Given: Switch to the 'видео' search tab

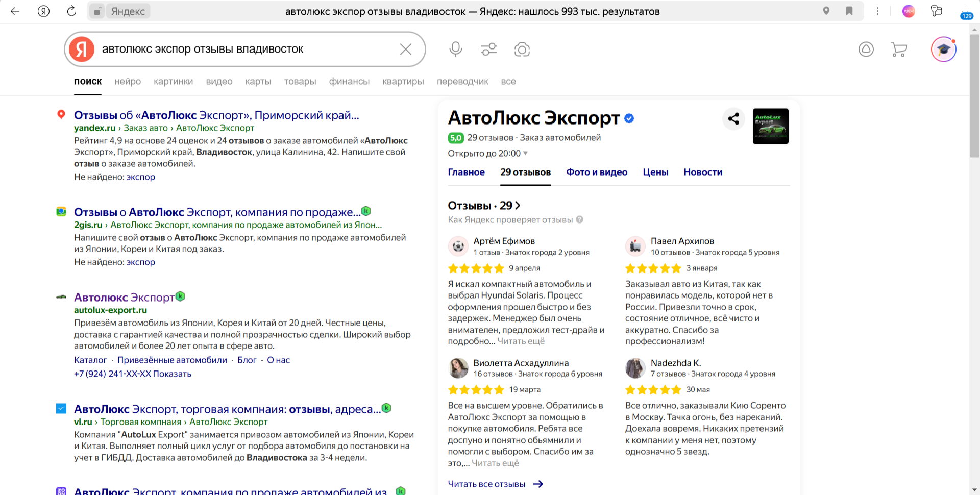Looking at the screenshot, I should click(219, 82).
